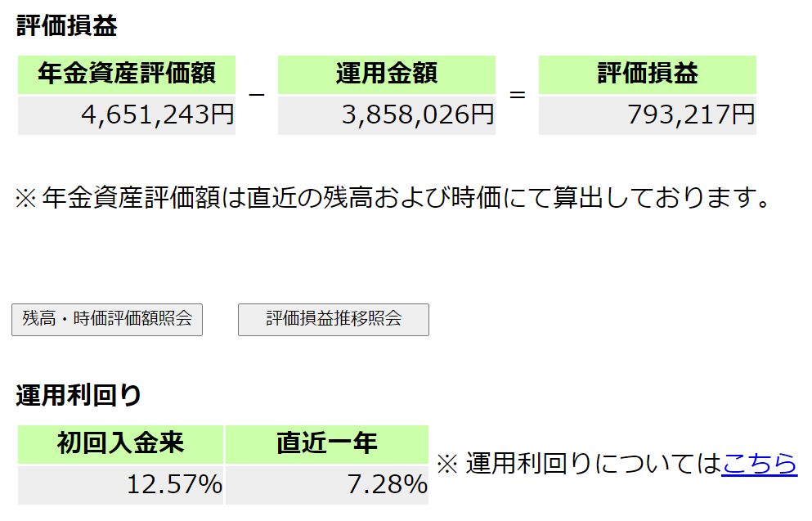The width and height of the screenshot is (812, 521).
Task: Click the 評価損益 section heading at top
Action: [67, 26]
